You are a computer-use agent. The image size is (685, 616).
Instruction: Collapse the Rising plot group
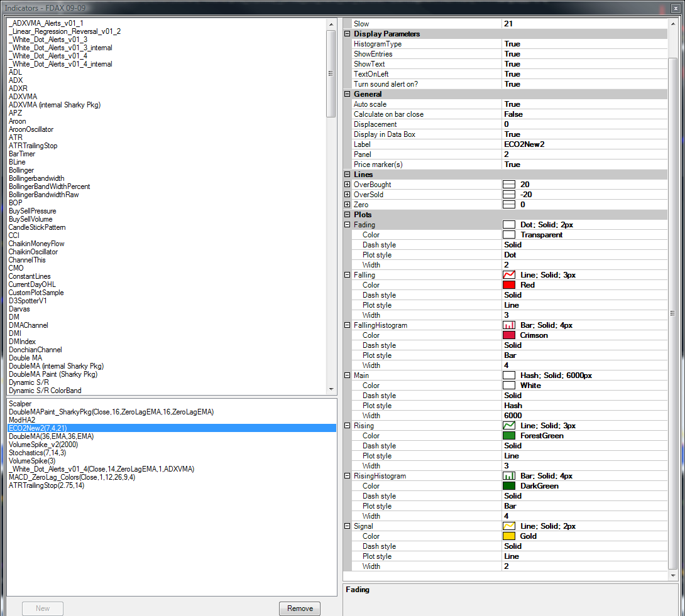pos(348,425)
